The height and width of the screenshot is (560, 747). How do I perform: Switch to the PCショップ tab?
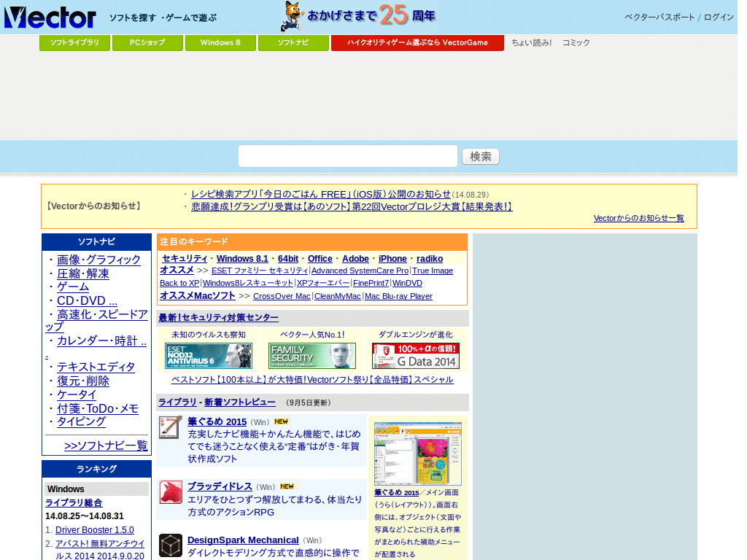[x=147, y=42]
